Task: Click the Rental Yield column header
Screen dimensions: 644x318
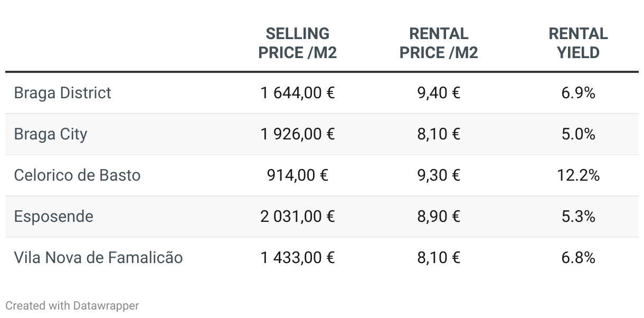Action: [578, 43]
